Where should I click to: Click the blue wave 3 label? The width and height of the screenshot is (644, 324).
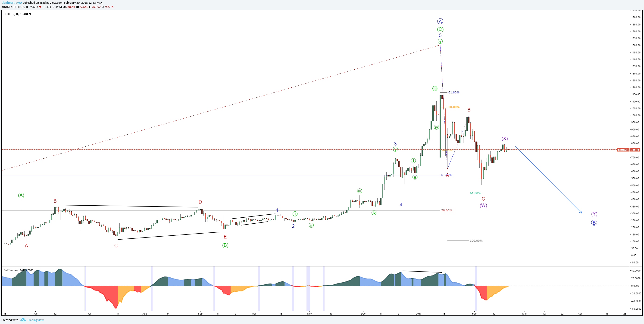coord(395,144)
